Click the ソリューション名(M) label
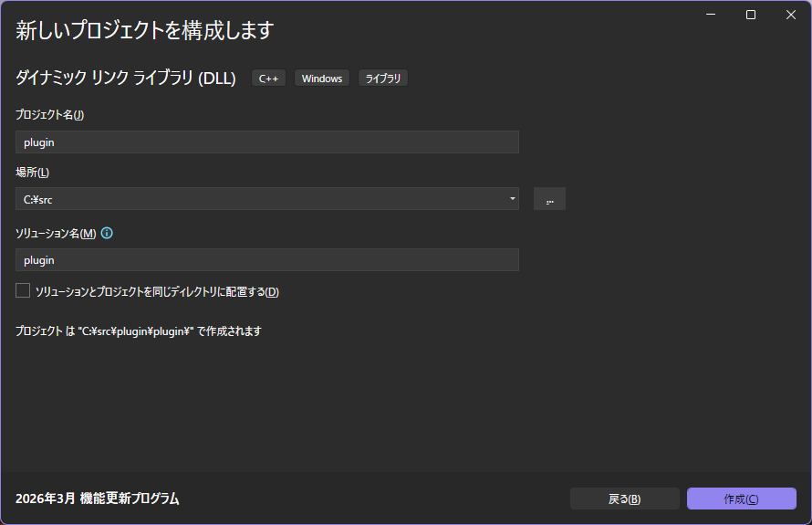 pos(56,233)
